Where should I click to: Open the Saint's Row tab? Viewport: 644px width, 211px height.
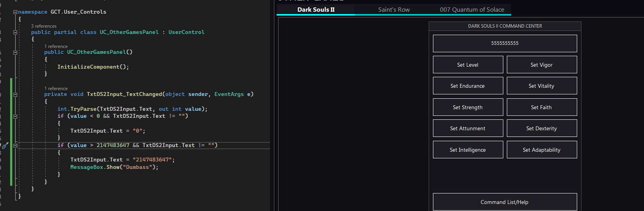(394, 9)
